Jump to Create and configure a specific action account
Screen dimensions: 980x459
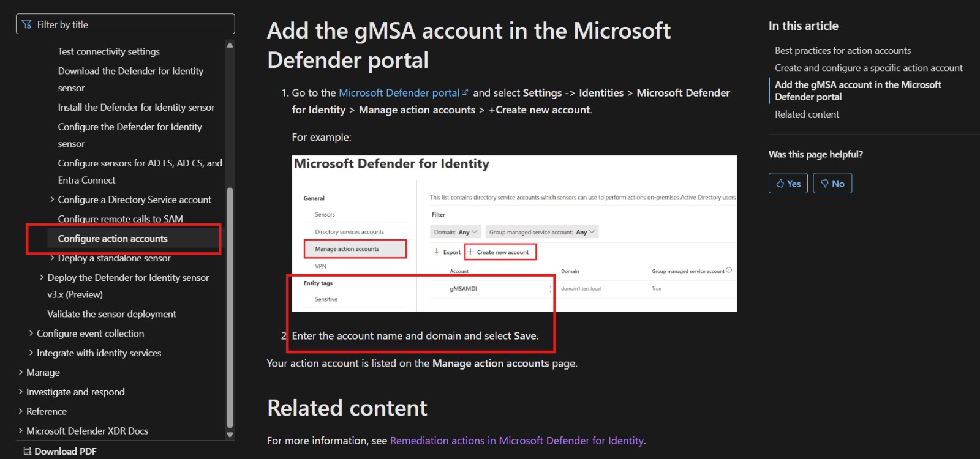click(x=869, y=67)
